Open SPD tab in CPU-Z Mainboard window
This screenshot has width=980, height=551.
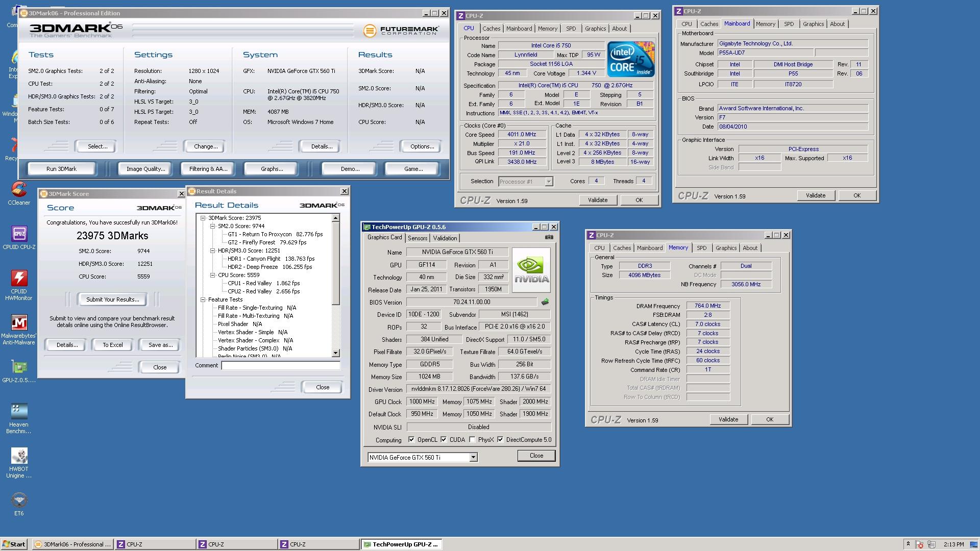[x=789, y=24]
